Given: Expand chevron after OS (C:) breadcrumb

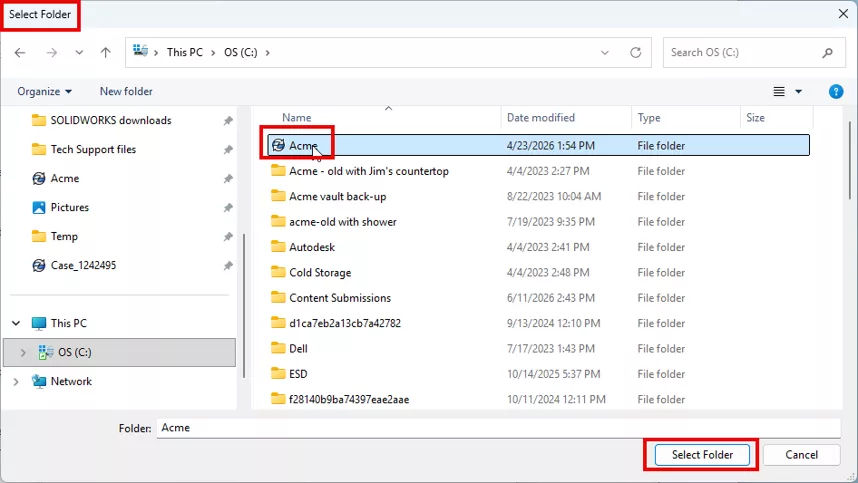Looking at the screenshot, I should 268,53.
